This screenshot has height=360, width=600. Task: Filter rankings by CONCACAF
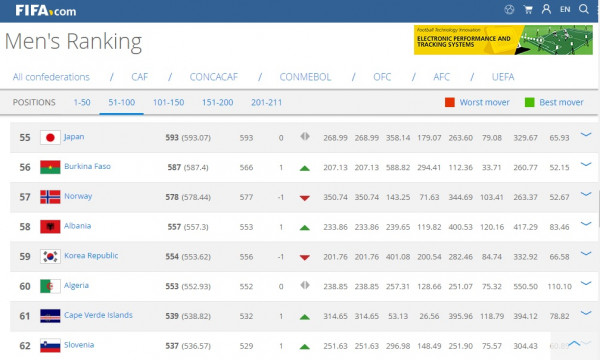214,77
